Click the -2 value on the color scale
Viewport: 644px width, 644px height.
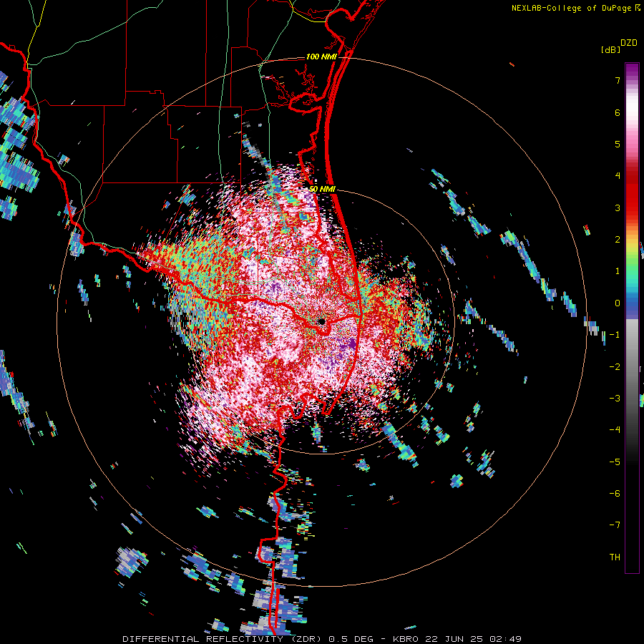(615, 366)
